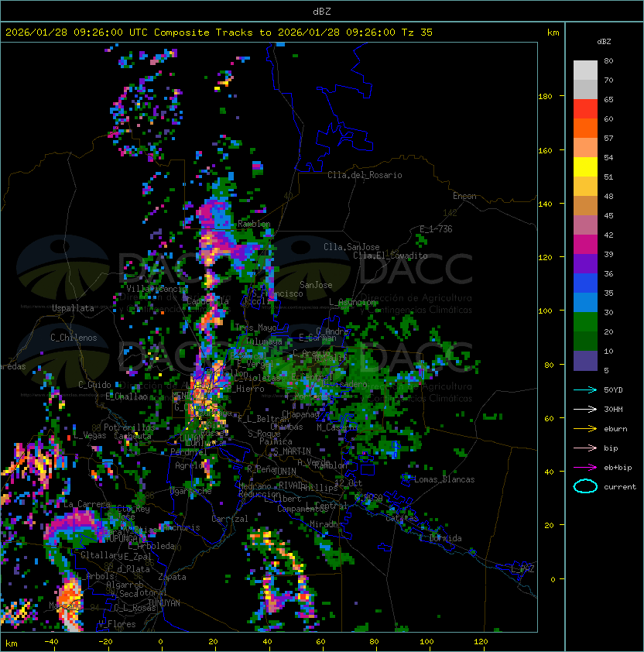The height and width of the screenshot is (652, 644).
Task: Click the 'L_Dormida' map label
Action: (x=440, y=538)
